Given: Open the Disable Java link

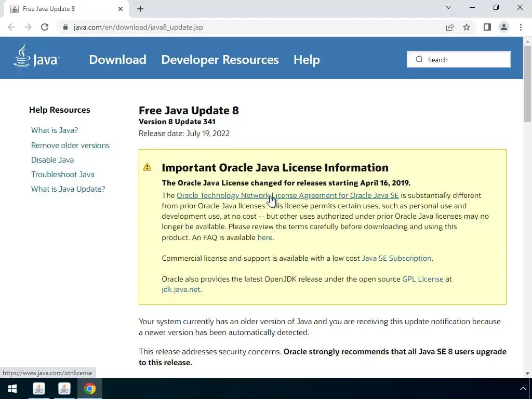Looking at the screenshot, I should 52,160.
